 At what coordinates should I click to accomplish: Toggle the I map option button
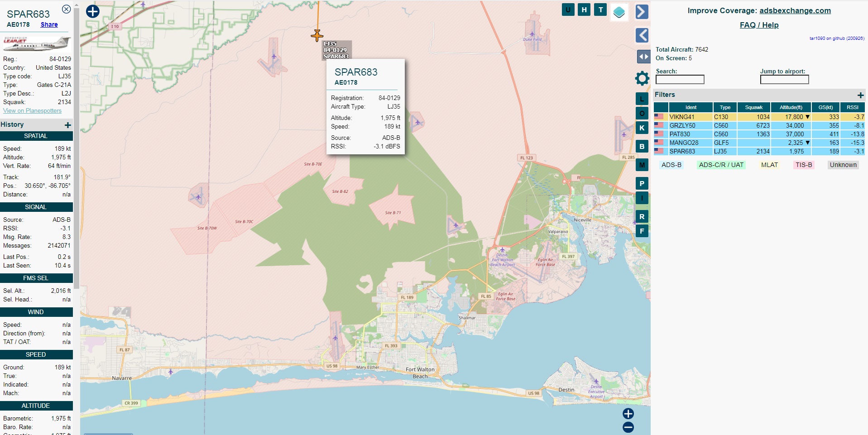pyautogui.click(x=642, y=198)
